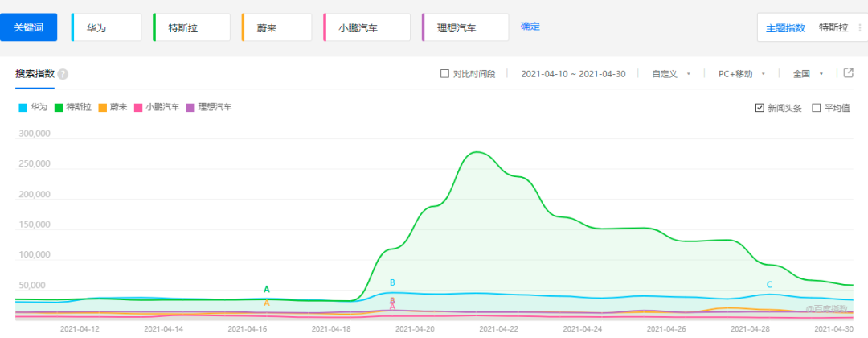Toggle the 特斯拉 legend green swatch
Viewport: 868px width, 338px height.
[58, 108]
